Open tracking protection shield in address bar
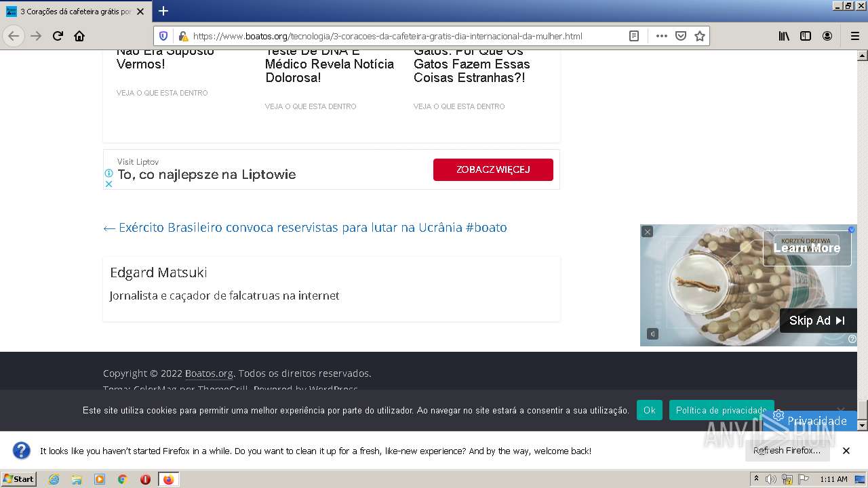The height and width of the screenshot is (488, 868). [x=163, y=36]
